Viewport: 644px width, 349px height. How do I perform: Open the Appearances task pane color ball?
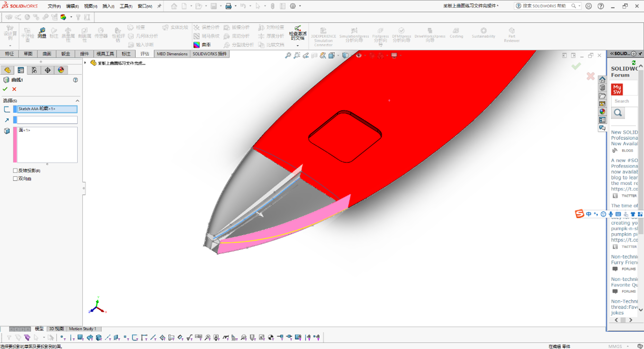coord(602,112)
